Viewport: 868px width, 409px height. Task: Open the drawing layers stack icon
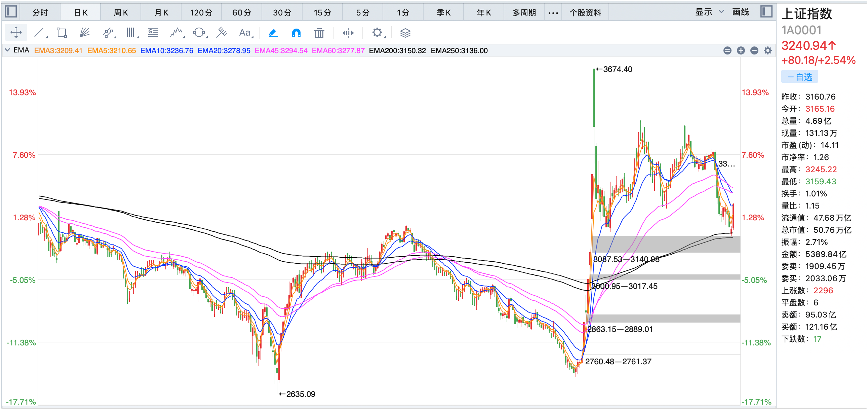pyautogui.click(x=405, y=33)
